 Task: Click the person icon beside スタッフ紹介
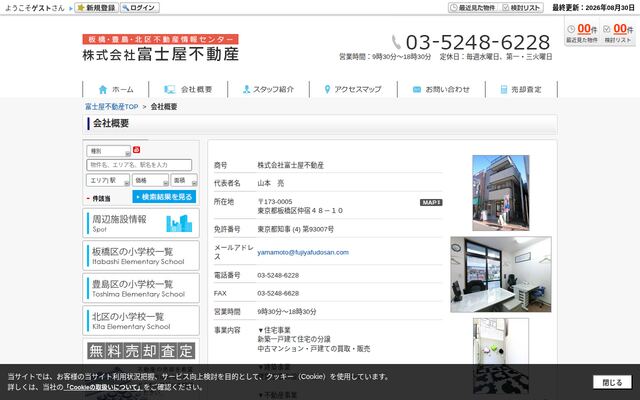point(246,89)
